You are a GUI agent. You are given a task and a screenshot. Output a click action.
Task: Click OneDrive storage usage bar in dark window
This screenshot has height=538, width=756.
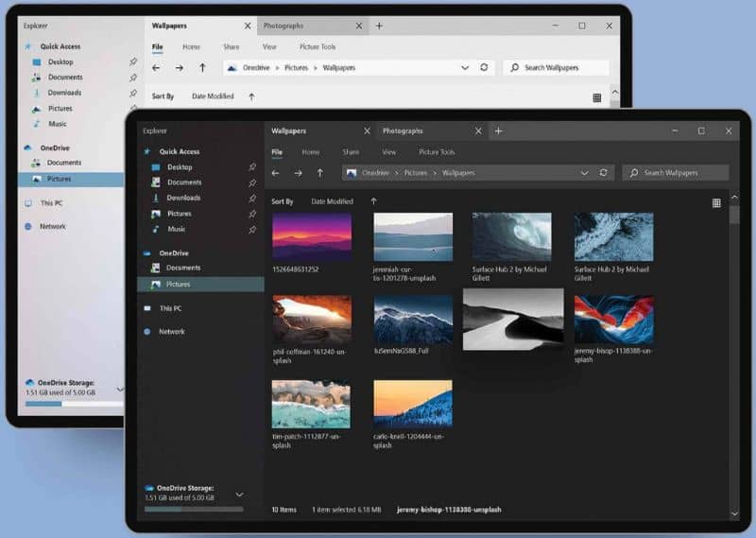(194, 509)
